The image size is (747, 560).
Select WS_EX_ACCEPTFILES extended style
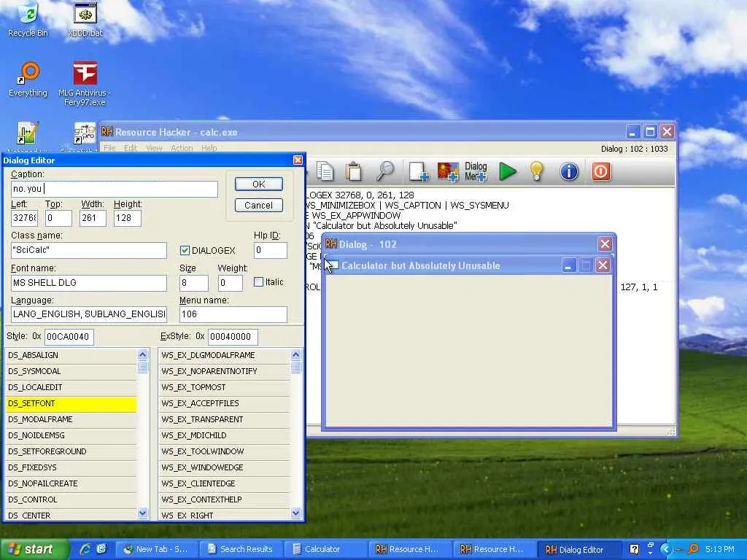coord(225,403)
